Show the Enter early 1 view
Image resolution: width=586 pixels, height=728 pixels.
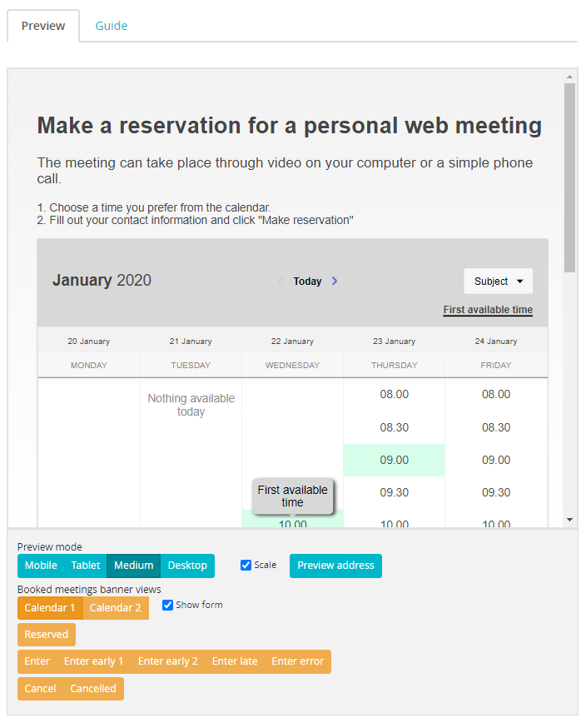(93, 661)
